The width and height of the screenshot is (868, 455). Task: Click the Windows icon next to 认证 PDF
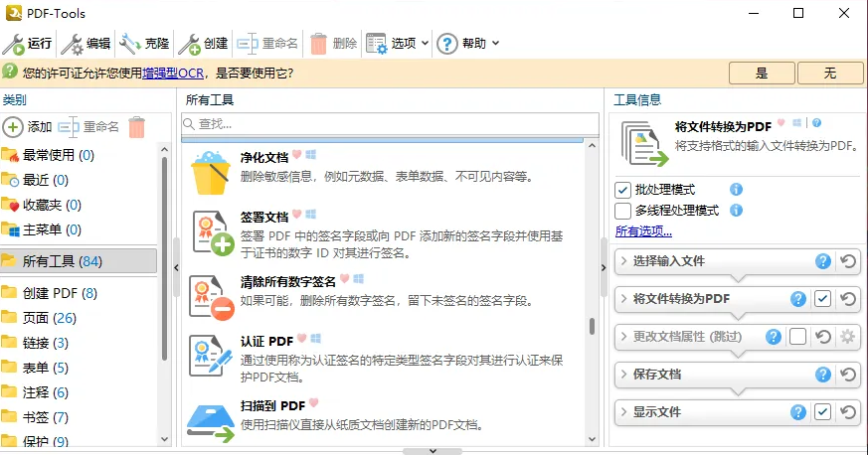315,339
